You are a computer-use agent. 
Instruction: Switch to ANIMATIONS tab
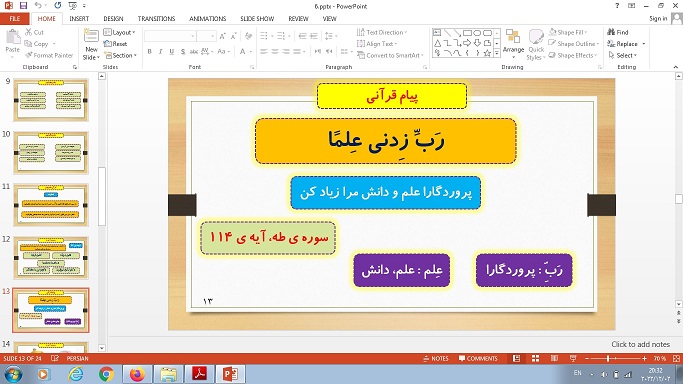(x=207, y=19)
